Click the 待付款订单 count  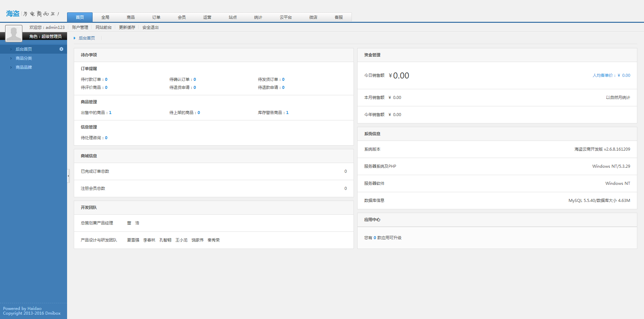coord(106,79)
